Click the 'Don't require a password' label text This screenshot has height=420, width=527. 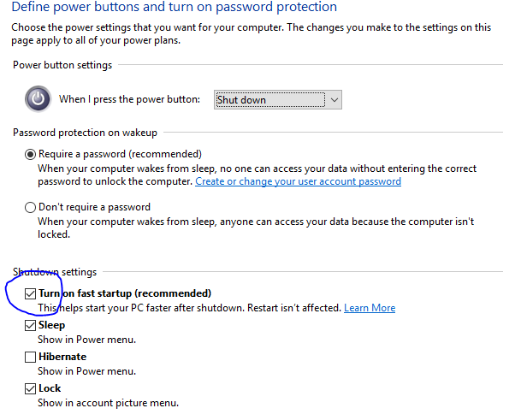94,207
